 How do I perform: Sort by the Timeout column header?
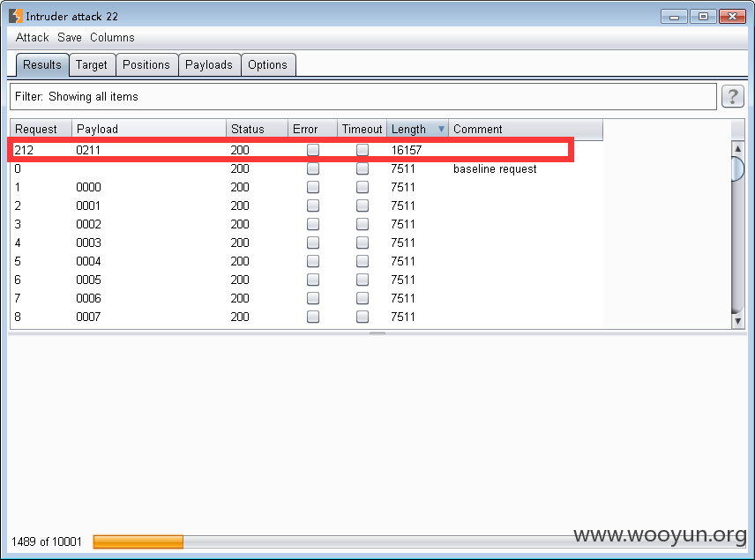(362, 129)
